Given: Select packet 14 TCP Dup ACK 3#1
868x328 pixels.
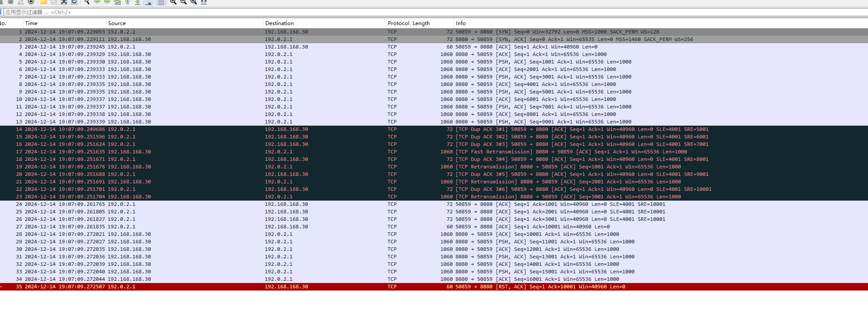Looking at the screenshot, I should coord(434,129).
